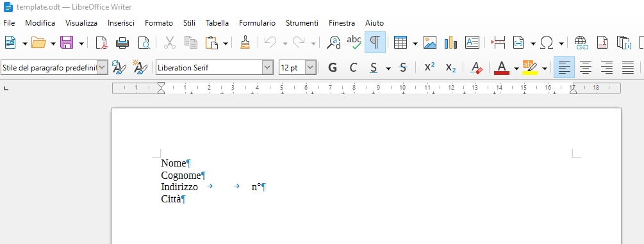Image resolution: width=644 pixels, height=244 pixels.
Task: Click the Undo arrow
Action: click(270, 42)
